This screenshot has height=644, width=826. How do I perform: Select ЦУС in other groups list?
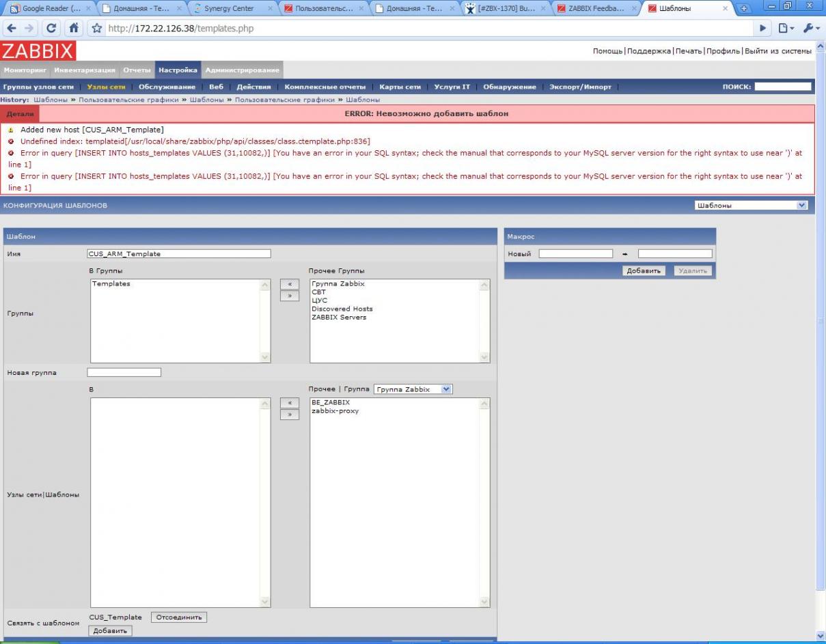pos(319,300)
